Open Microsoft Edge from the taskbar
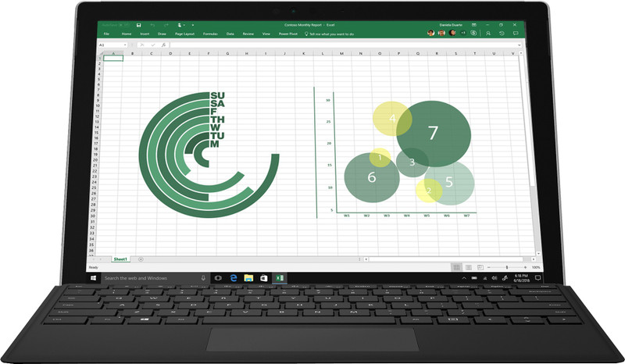625x364 pixels. [233, 277]
